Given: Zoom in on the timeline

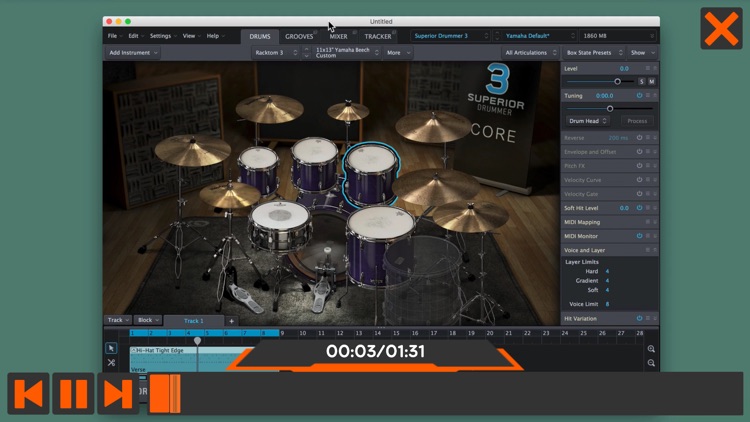Looking at the screenshot, I should 651,349.
